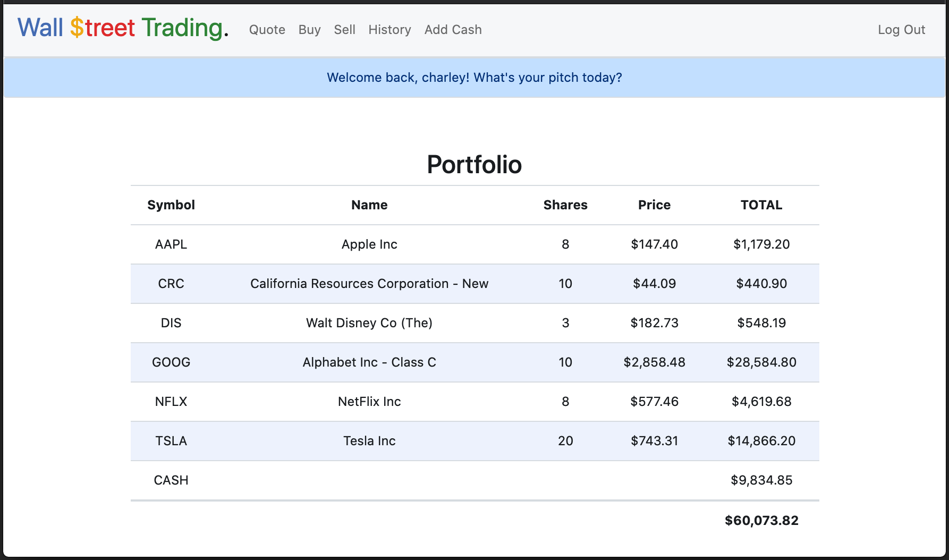This screenshot has width=949, height=560.
Task: Select the DIS symbol cell
Action: tap(171, 323)
